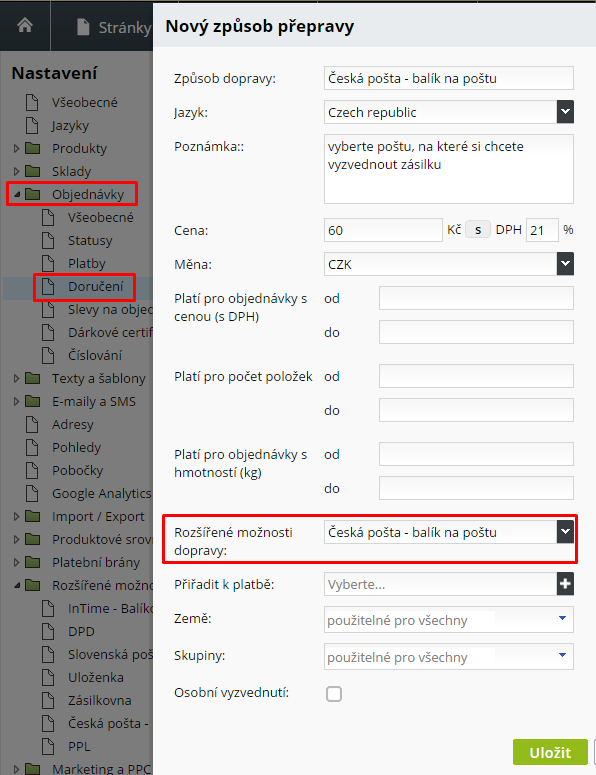Click the Doručení document icon in sidebar
The image size is (596, 775).
pyautogui.click(x=48, y=286)
